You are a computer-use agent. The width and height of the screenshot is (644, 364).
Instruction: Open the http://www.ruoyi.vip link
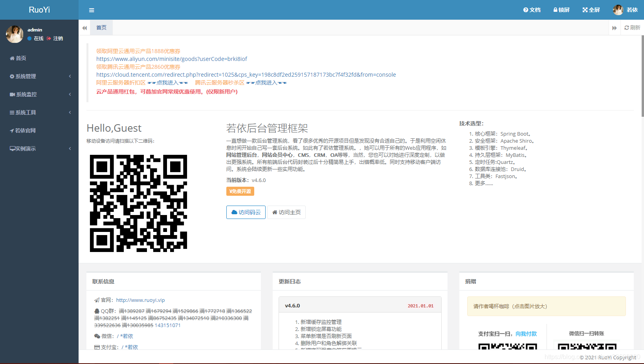click(141, 300)
